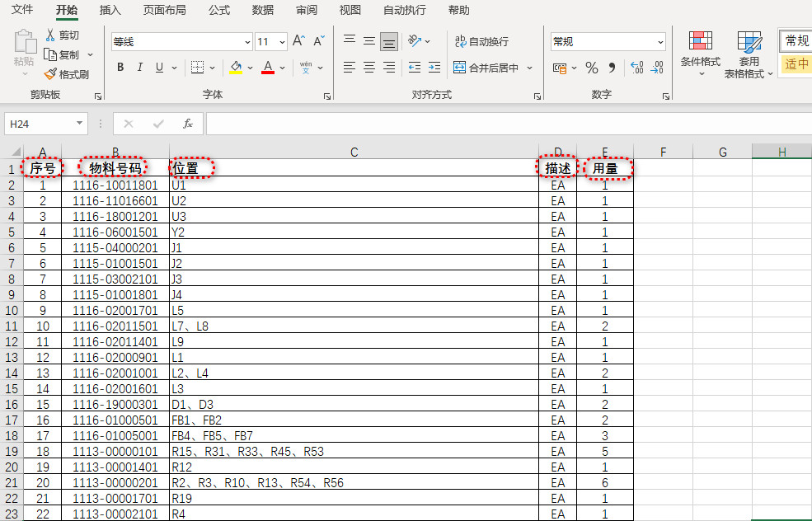Click the increase font size icon

(x=298, y=41)
